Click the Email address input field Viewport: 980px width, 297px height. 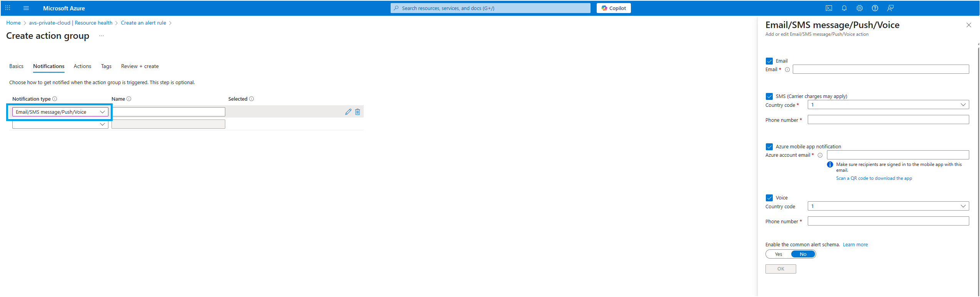pos(881,69)
